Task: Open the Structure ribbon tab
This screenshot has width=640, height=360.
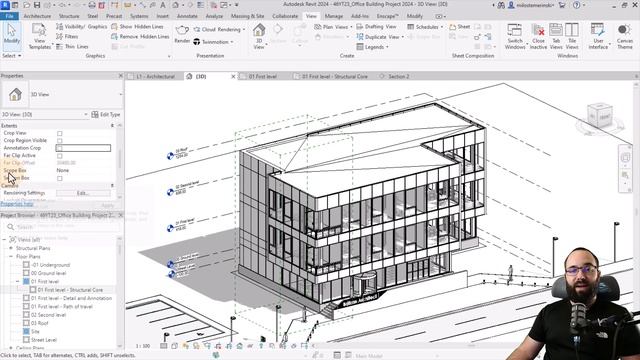Action: pos(69,16)
